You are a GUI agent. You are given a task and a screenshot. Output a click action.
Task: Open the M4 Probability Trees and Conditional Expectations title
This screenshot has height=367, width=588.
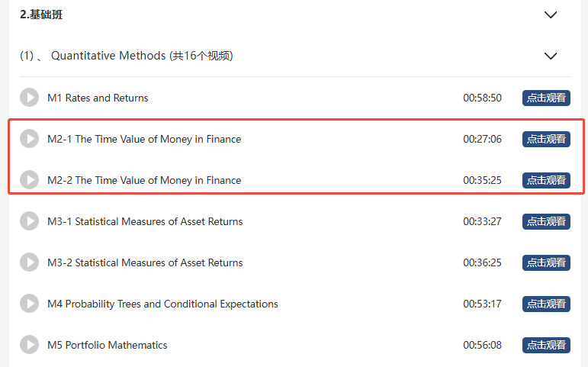click(x=162, y=304)
